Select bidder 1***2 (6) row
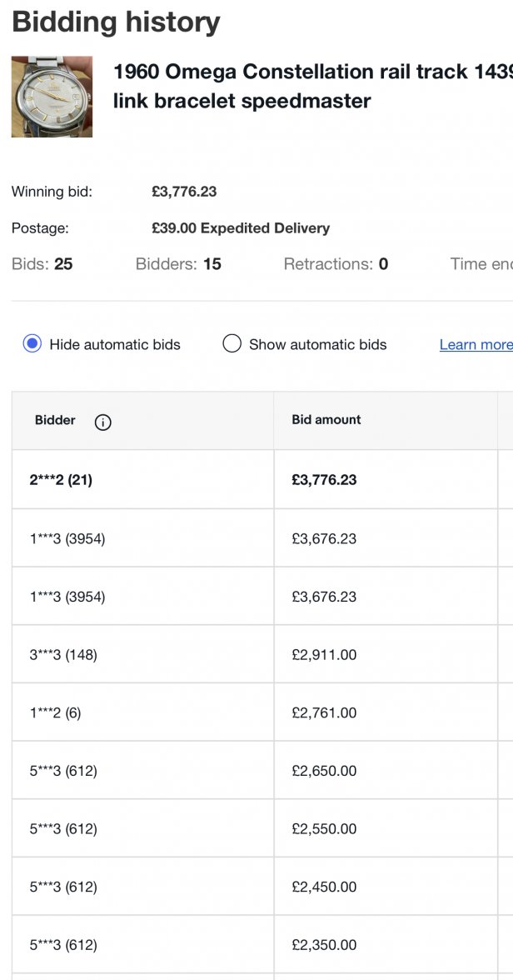This screenshot has width=513, height=980. tap(55, 712)
